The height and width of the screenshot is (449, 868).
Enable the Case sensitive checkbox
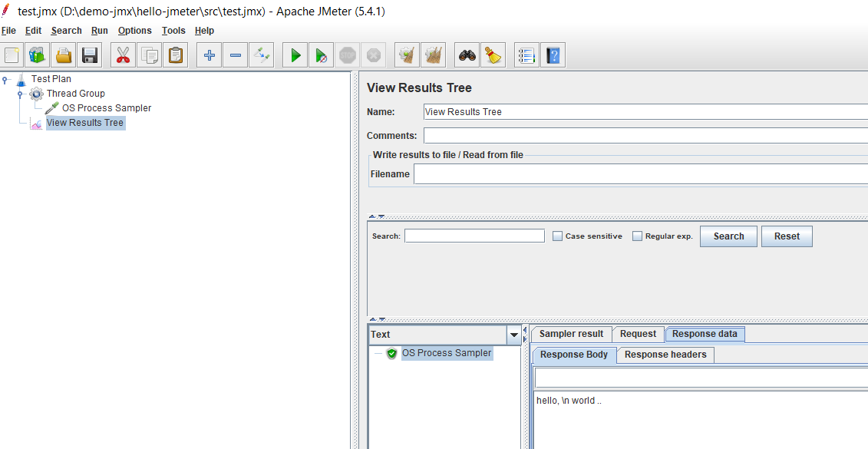(x=557, y=236)
